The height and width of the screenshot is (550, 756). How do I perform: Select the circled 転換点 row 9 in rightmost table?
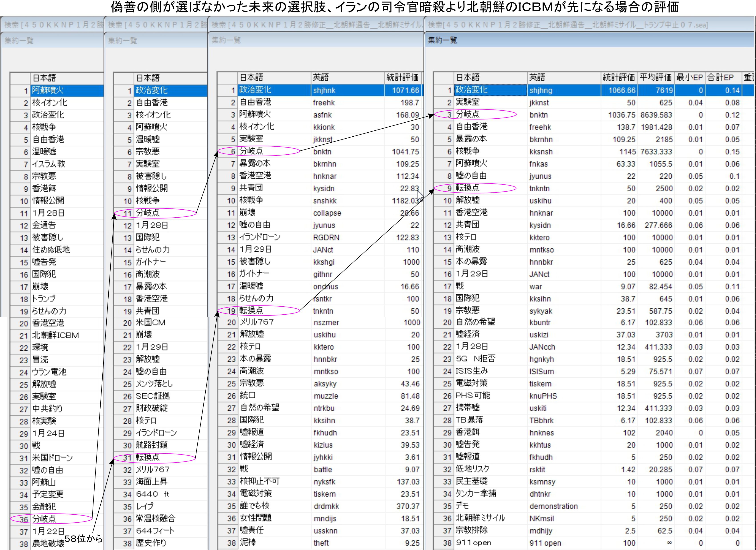coord(468,188)
